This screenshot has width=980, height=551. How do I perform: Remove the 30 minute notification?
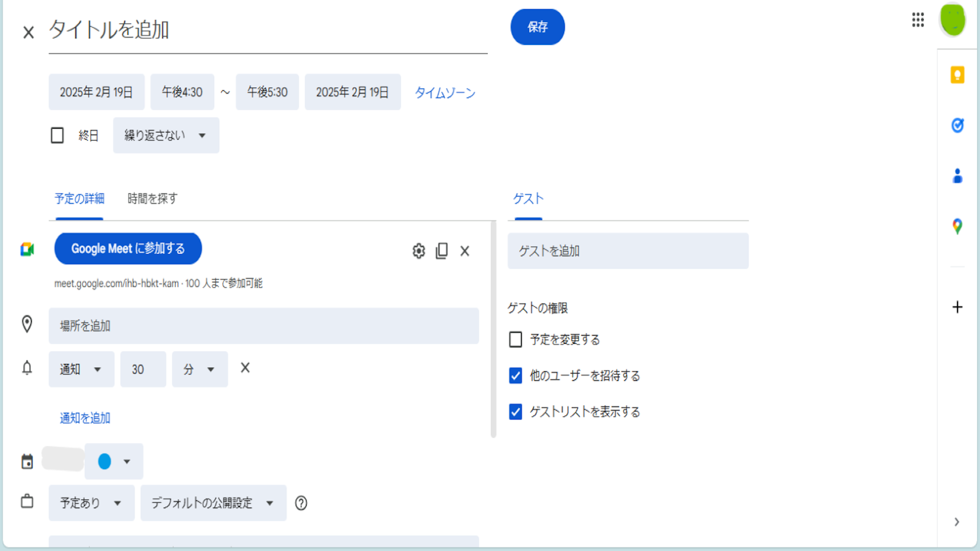(x=245, y=368)
